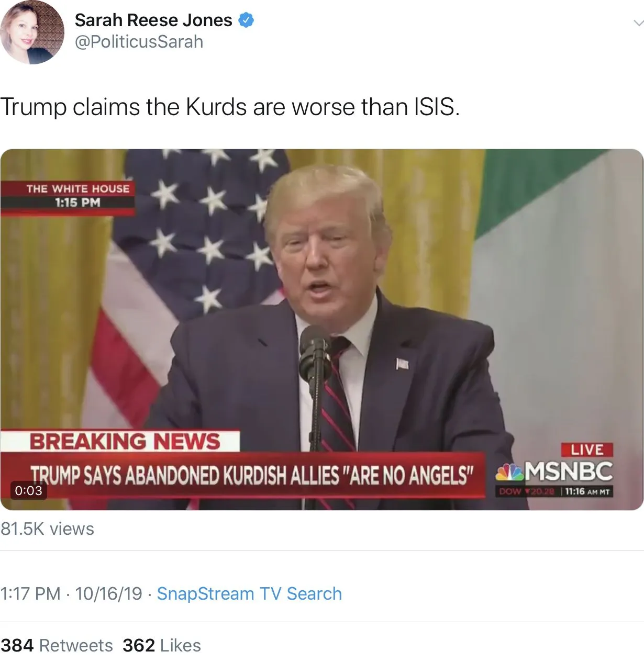Screen dimensions: 644x663
Task: Click the "ARE NO ANGELS" headline chyron
Action: [x=251, y=475]
